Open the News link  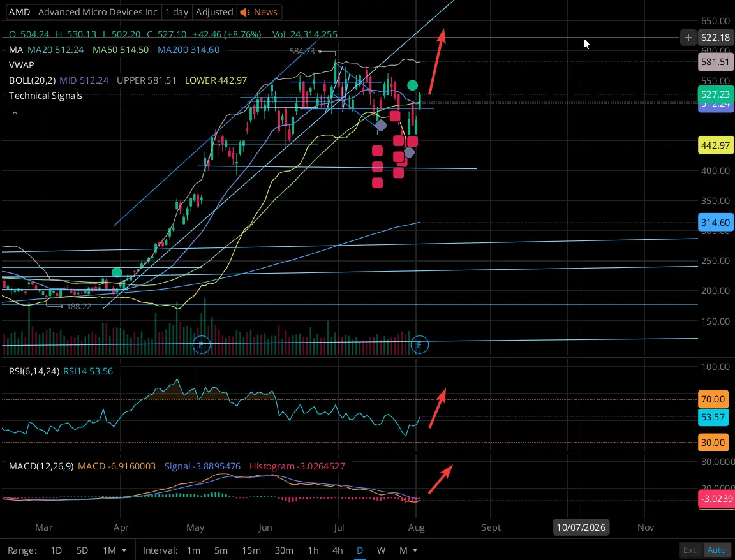click(265, 12)
